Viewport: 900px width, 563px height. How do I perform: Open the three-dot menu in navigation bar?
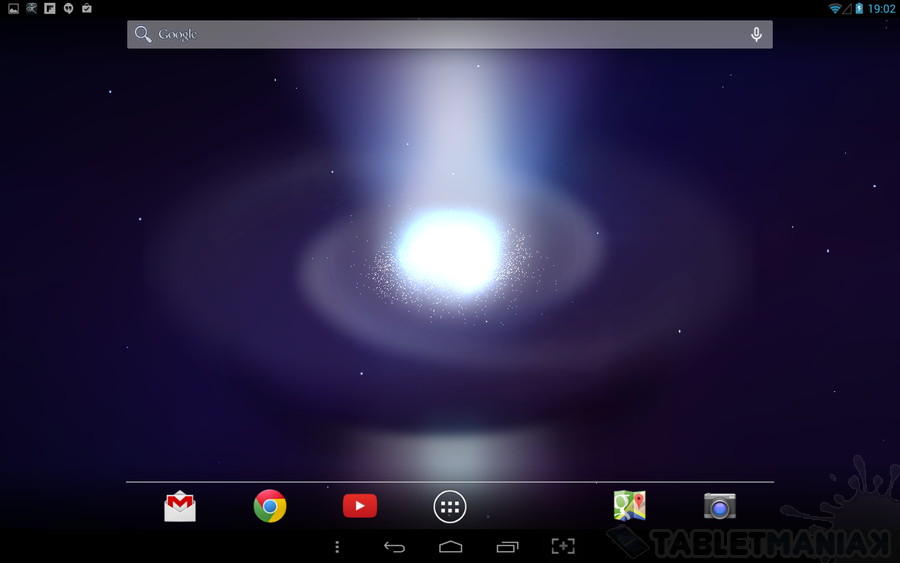(337, 547)
